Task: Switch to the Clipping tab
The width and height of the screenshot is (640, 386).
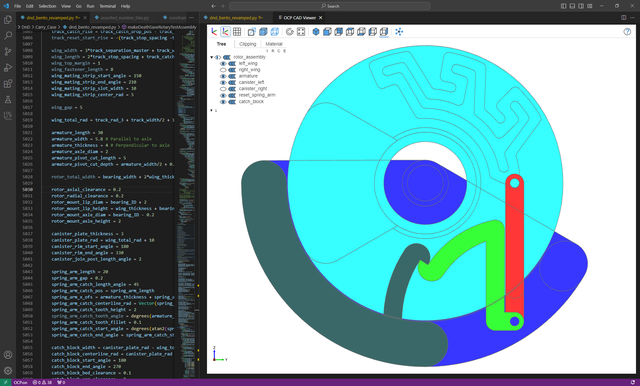Action: pos(247,44)
